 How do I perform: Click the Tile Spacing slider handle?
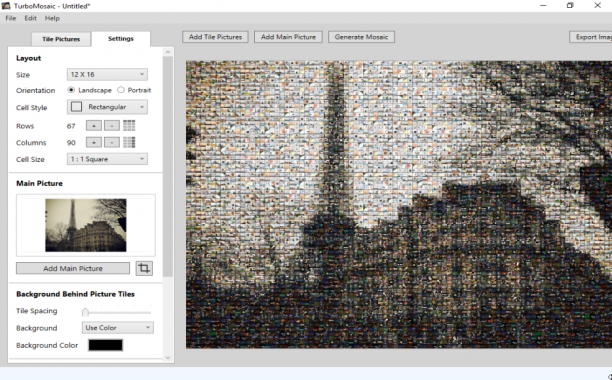tap(85, 312)
